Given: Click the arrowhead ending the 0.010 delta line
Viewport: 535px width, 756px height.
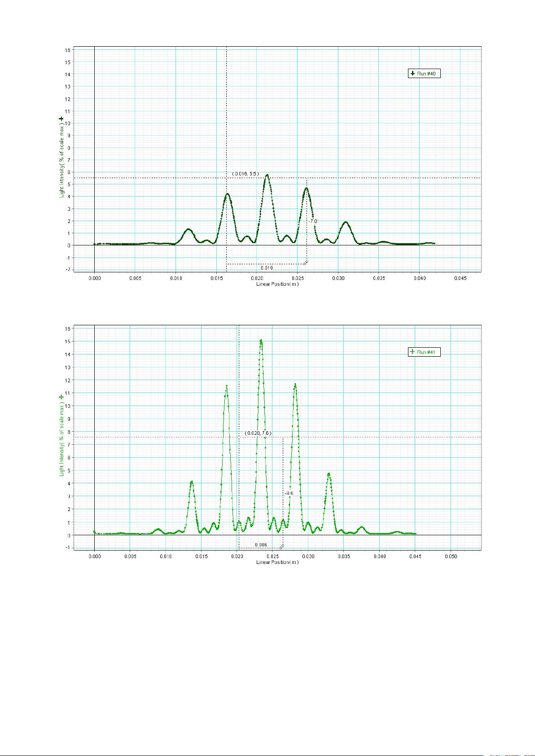Looking at the screenshot, I should 306,263.
